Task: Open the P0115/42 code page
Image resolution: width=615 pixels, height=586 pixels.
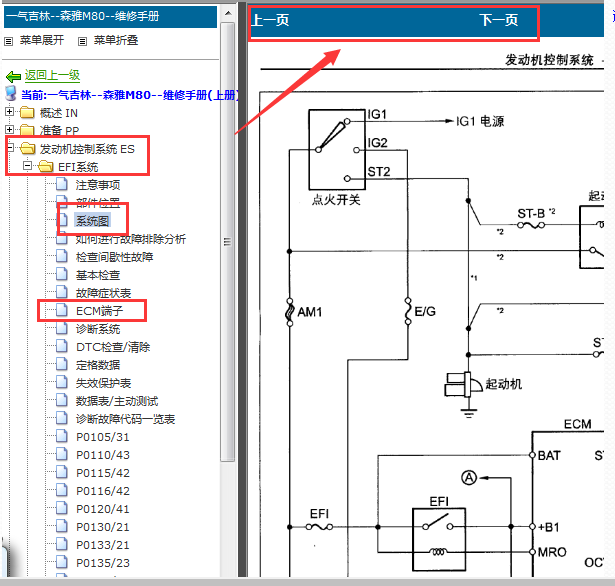Action: point(103,473)
